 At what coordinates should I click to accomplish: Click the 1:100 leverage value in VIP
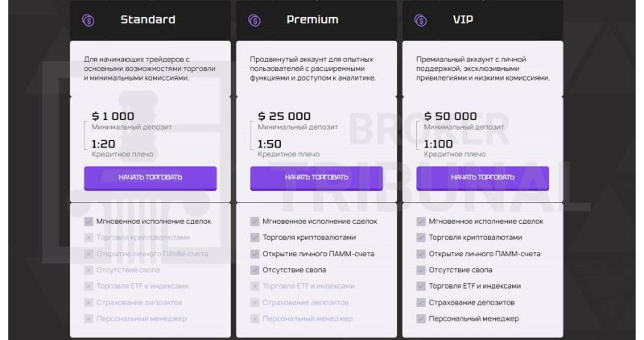438,144
